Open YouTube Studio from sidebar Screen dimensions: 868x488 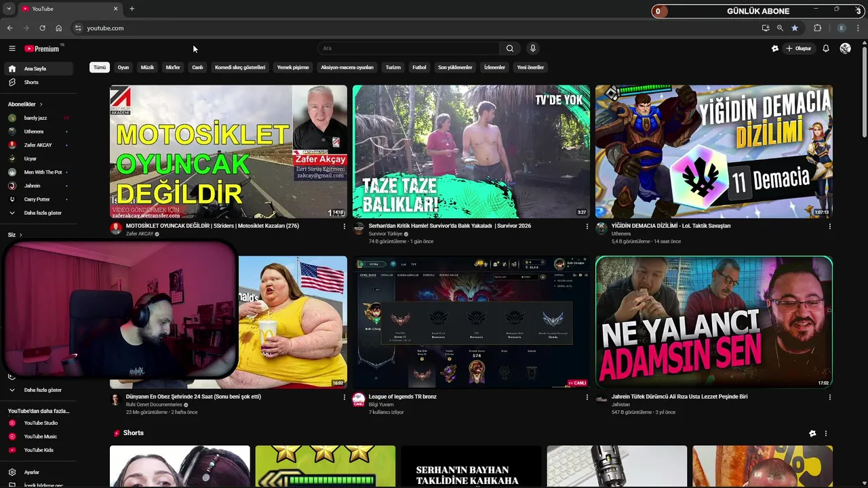[x=39, y=423]
